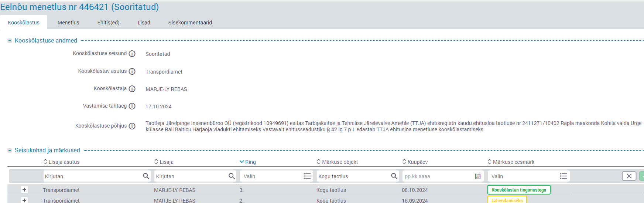The height and width of the screenshot is (203, 644).
Task: Open info icon next to Kooskõlastaja
Action: (132, 89)
